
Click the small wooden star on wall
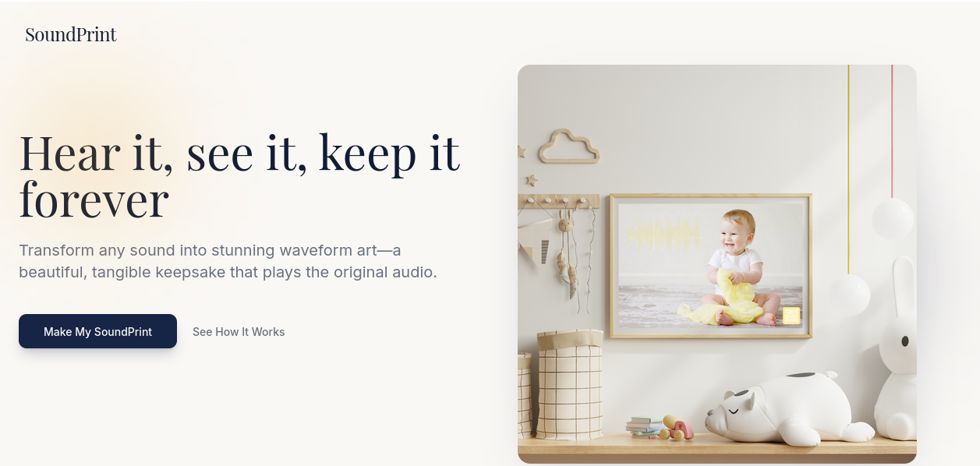point(532,180)
